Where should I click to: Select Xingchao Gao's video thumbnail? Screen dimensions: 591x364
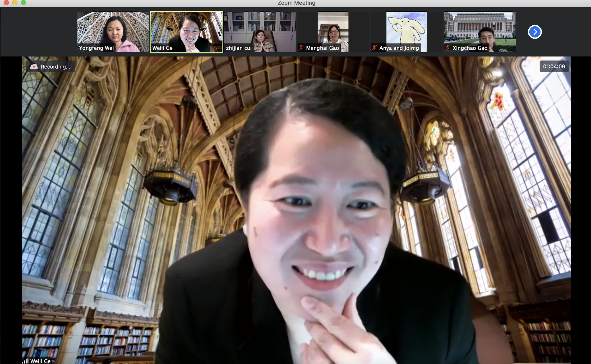tap(480, 32)
